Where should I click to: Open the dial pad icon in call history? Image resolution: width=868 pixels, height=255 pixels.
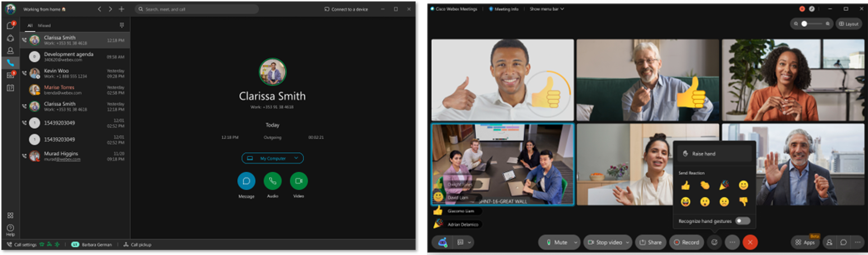pos(122,25)
